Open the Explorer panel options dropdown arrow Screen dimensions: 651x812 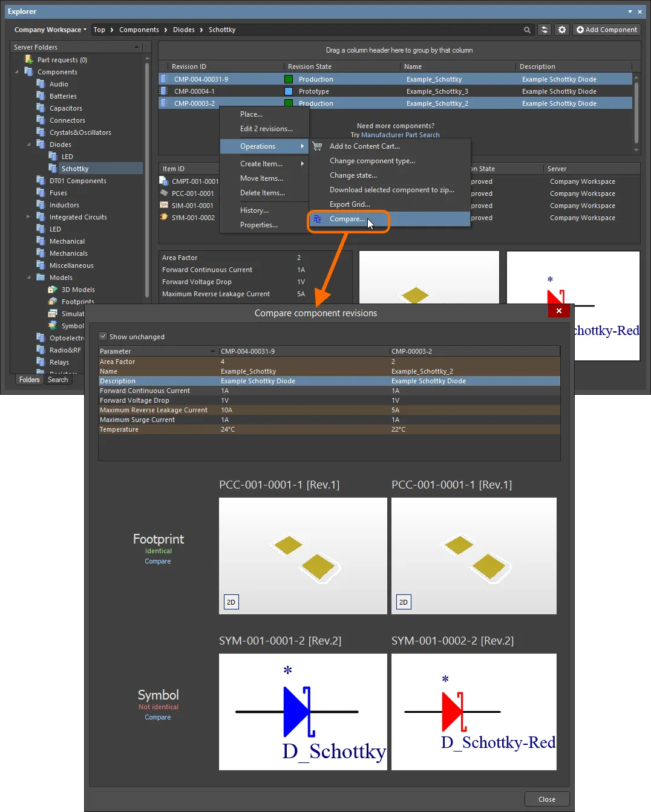[630, 11]
